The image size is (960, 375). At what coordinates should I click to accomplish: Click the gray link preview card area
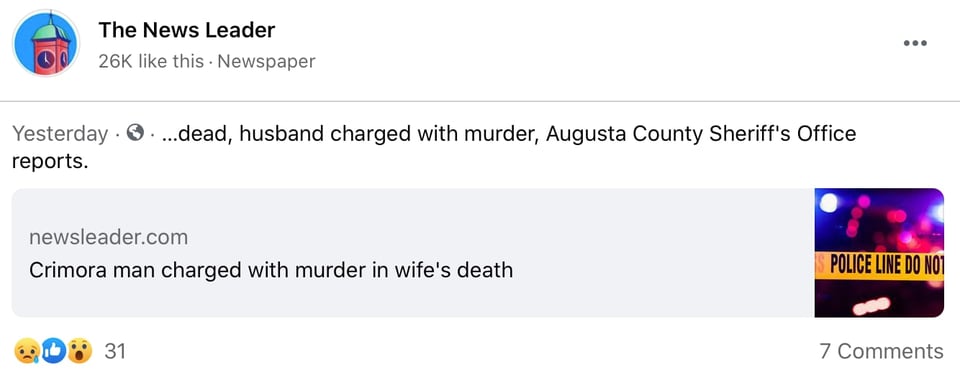pos(413,252)
